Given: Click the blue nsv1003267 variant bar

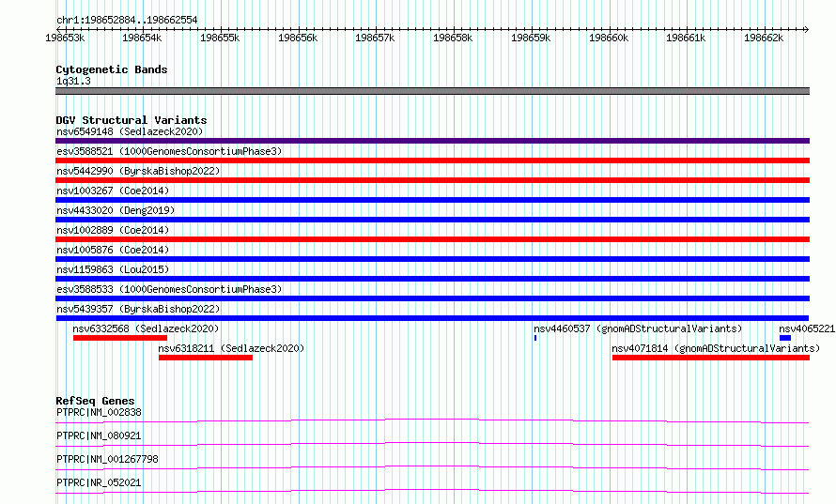Looking at the screenshot, I should click(432, 200).
